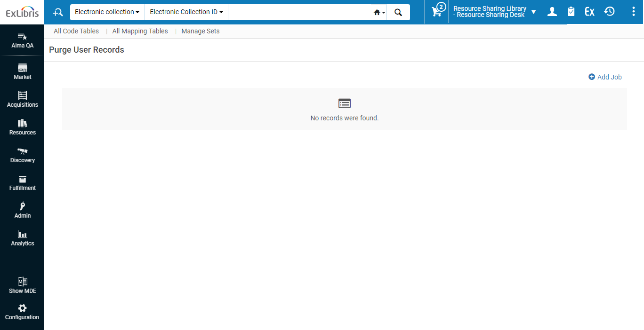Open the recent history clock icon
This screenshot has height=330, width=644.
pos(610,12)
